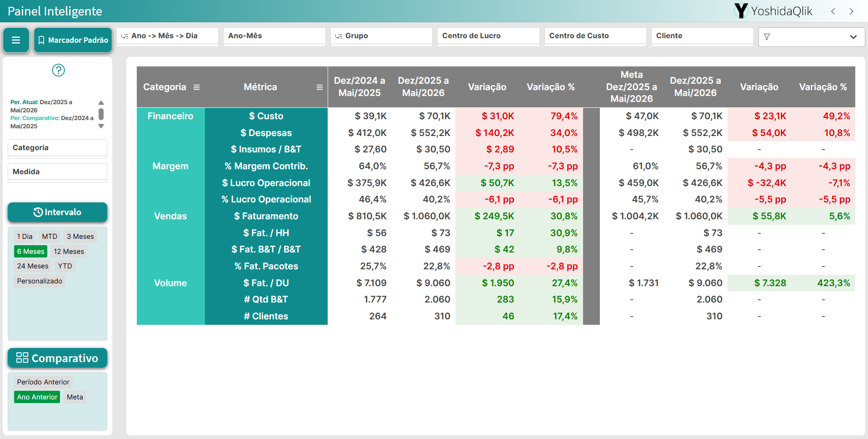Open the hamburger menu button
The image size is (868, 439).
click(x=16, y=40)
